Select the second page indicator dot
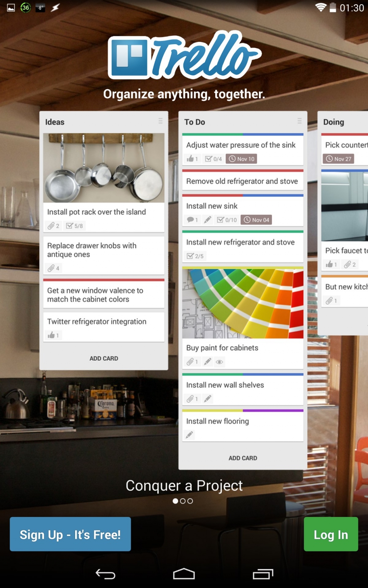Screen dimensions: 368x588 pos(183,501)
